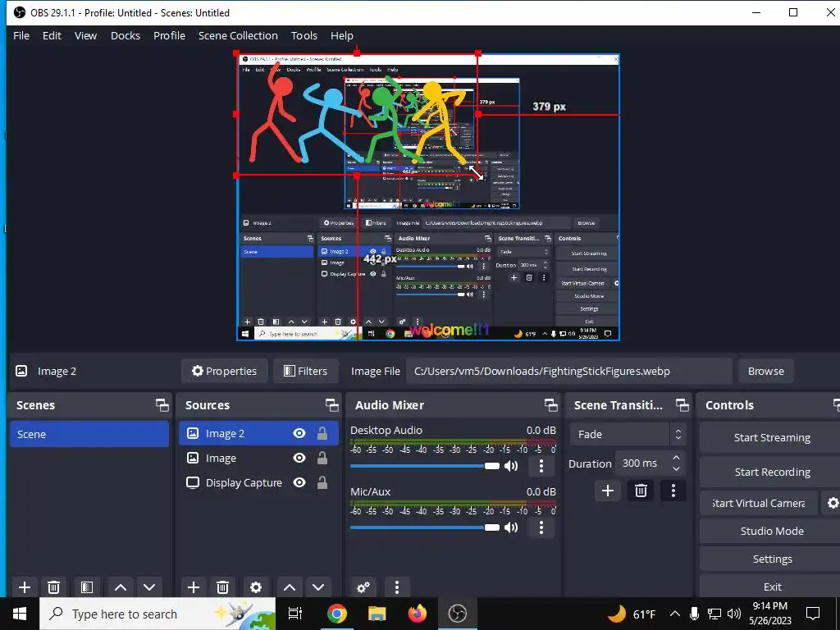Open Firefox from the taskbar
Image resolution: width=840 pixels, height=630 pixels.
point(418,614)
